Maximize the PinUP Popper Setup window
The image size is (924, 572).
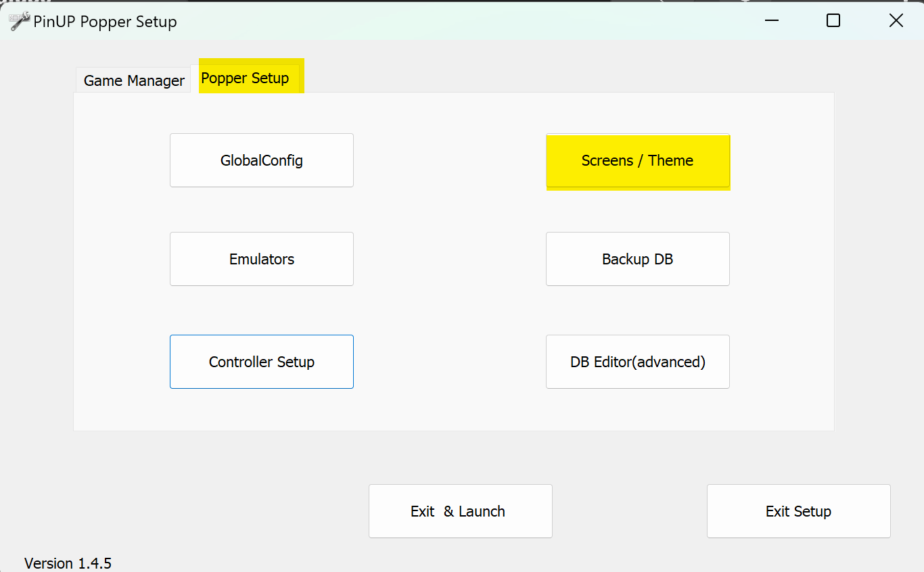pos(833,21)
